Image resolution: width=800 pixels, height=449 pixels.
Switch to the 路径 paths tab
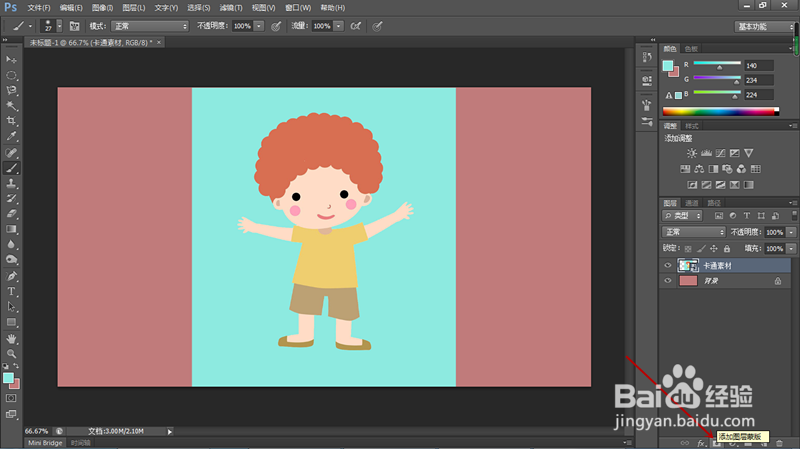point(714,203)
